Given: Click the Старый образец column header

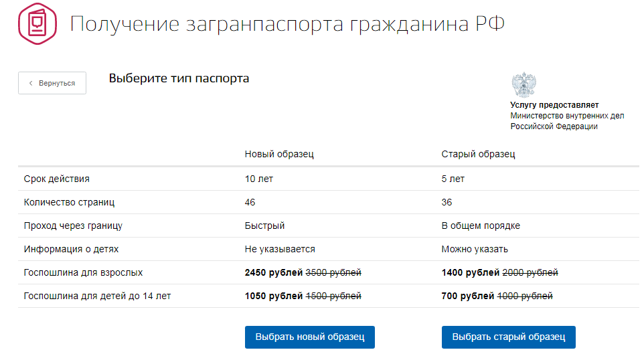Looking at the screenshot, I should coord(478,154).
